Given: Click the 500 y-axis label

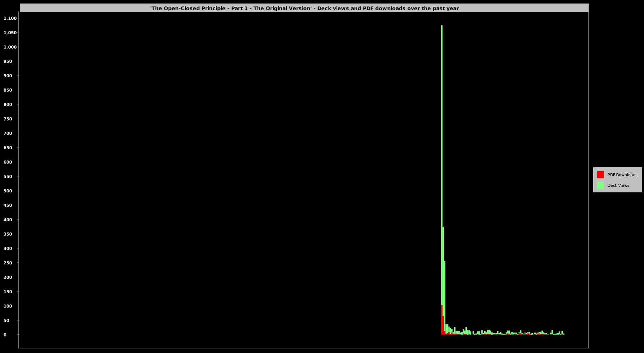Looking at the screenshot, I should tap(8, 191).
